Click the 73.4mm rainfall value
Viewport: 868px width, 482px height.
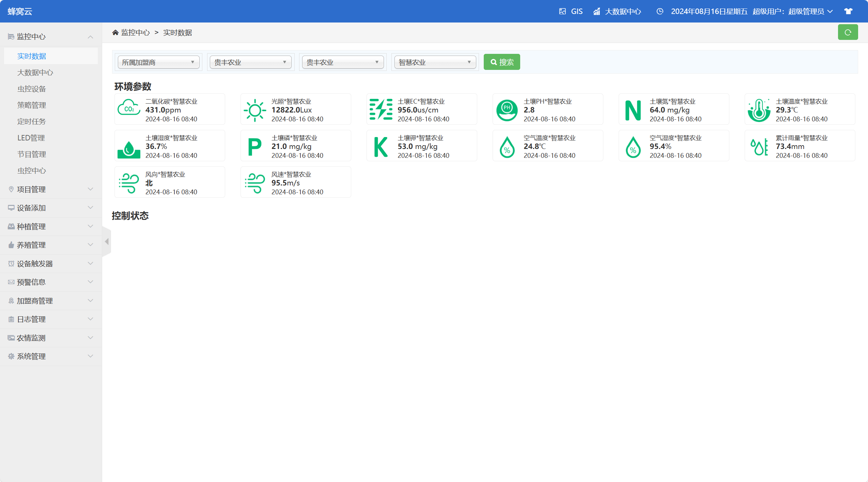tap(790, 147)
